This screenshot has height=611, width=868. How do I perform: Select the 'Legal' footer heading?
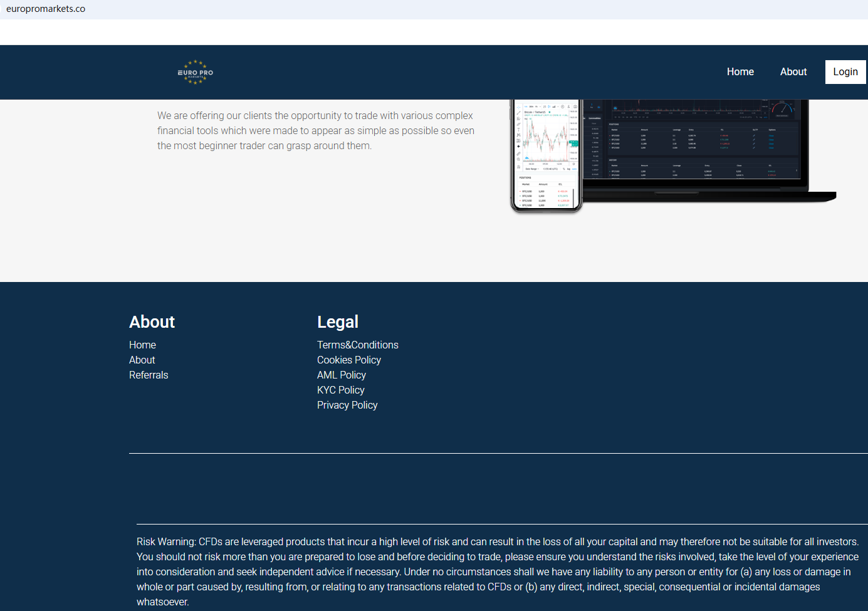(x=338, y=322)
